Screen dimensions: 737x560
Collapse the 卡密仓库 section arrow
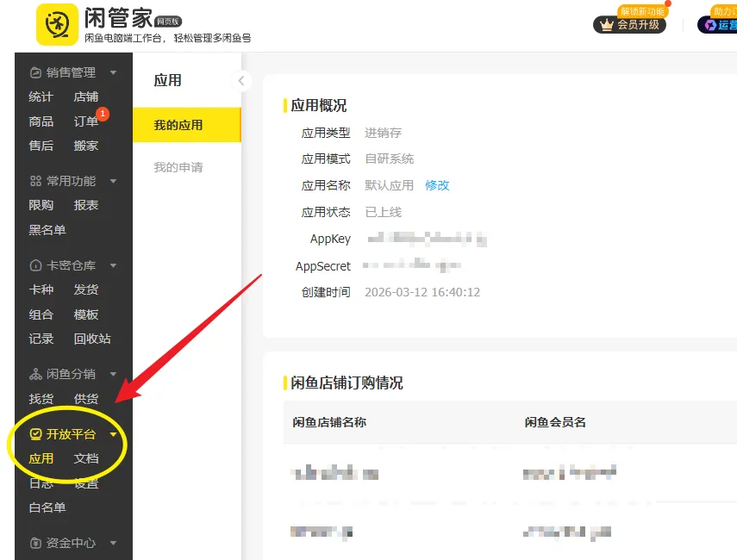coord(113,265)
